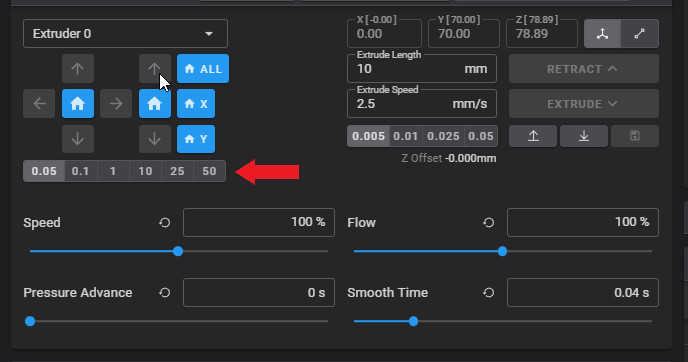This screenshot has width=688, height=362.
Task: Home all axes with ALL button
Action: (203, 68)
